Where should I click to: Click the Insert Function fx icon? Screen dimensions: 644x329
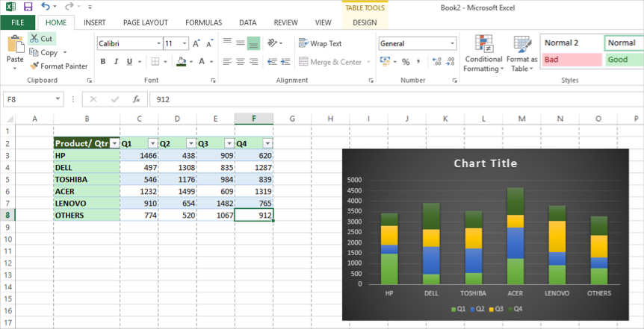pyautogui.click(x=136, y=98)
